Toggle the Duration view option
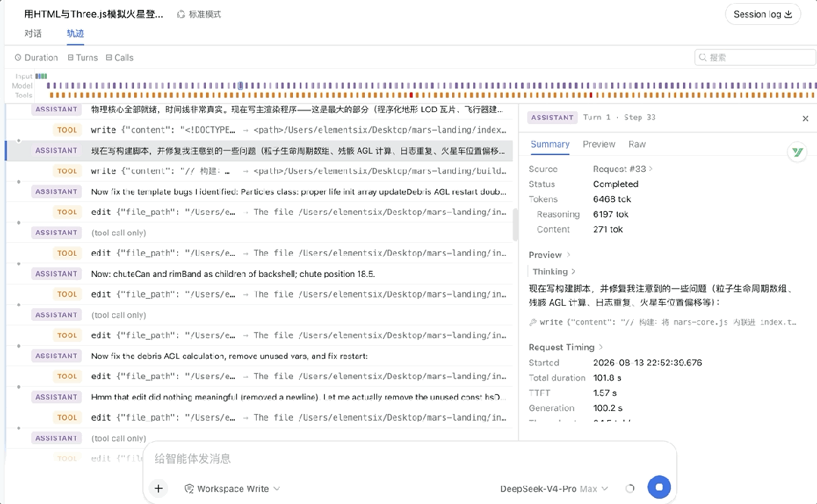Viewport: 817px width, 504px height. click(x=36, y=58)
